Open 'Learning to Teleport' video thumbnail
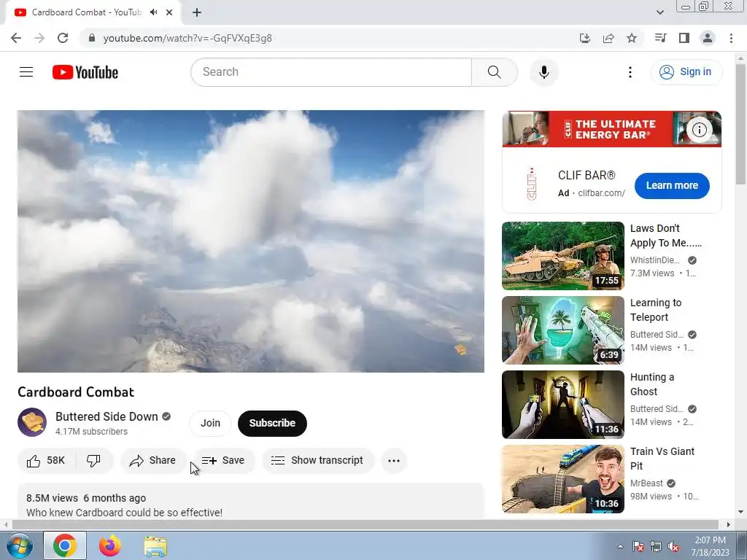The height and width of the screenshot is (560, 747). coord(562,330)
